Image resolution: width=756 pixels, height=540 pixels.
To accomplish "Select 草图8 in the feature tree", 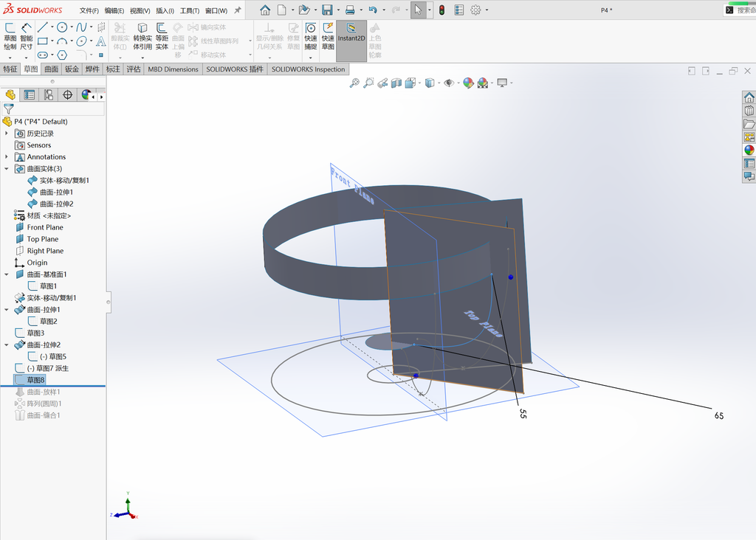I will click(35, 380).
